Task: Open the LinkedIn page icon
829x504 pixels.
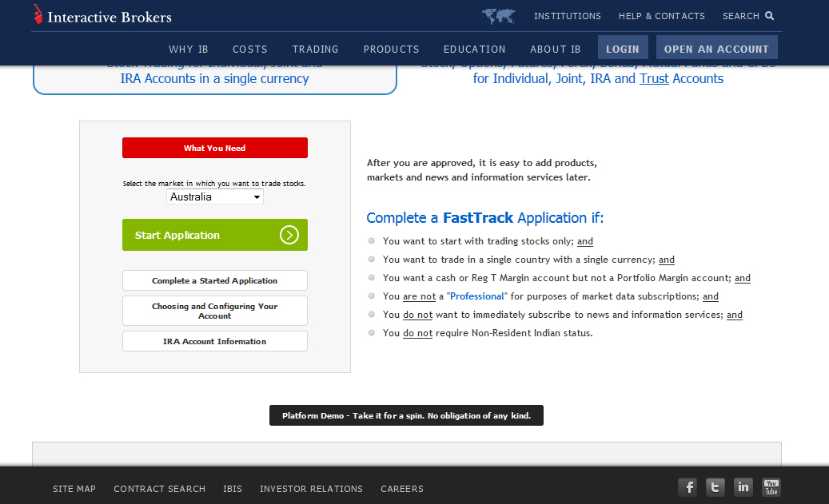Action: pos(743,487)
